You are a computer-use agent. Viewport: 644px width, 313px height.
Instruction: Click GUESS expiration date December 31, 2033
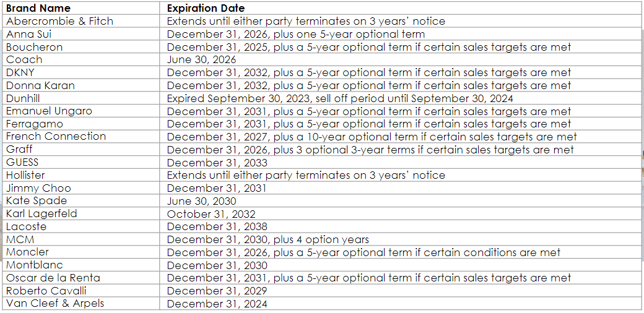(x=217, y=163)
